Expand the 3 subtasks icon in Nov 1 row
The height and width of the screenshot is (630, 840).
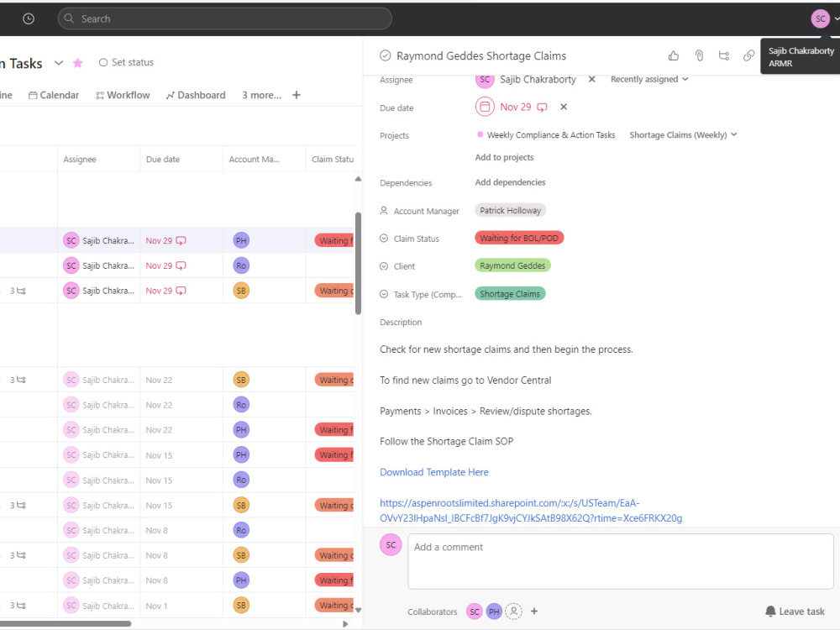point(18,606)
